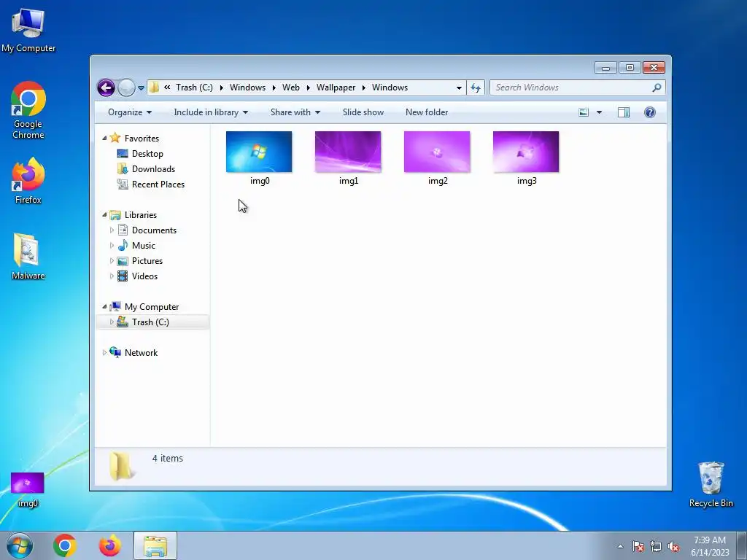This screenshot has height=560, width=747.
Task: Click the Libraries folder icon
Action: 115,215
